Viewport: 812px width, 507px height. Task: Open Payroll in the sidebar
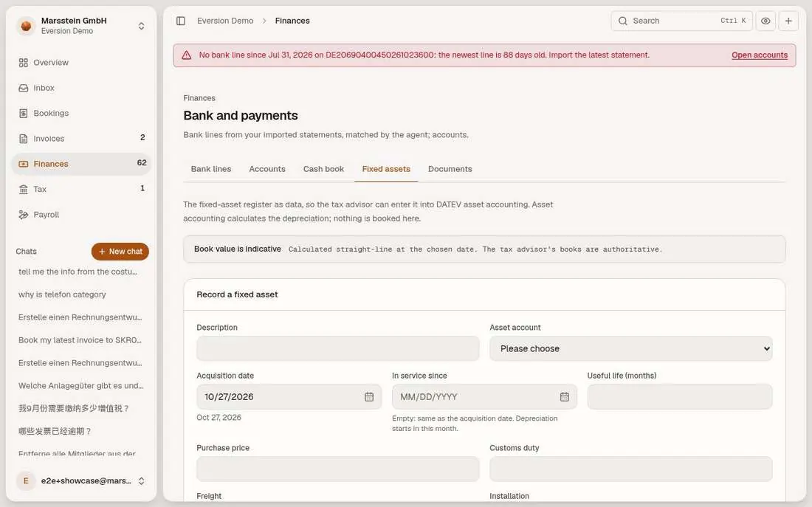[81, 215]
